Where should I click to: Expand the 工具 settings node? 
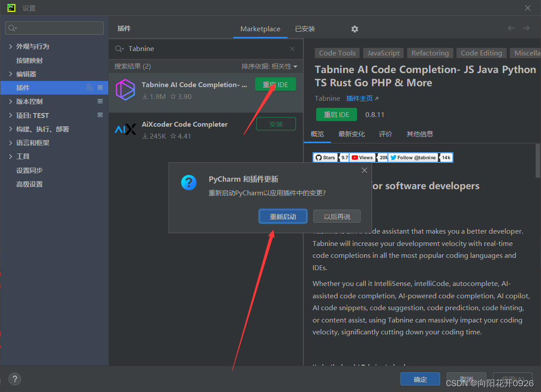pos(11,157)
